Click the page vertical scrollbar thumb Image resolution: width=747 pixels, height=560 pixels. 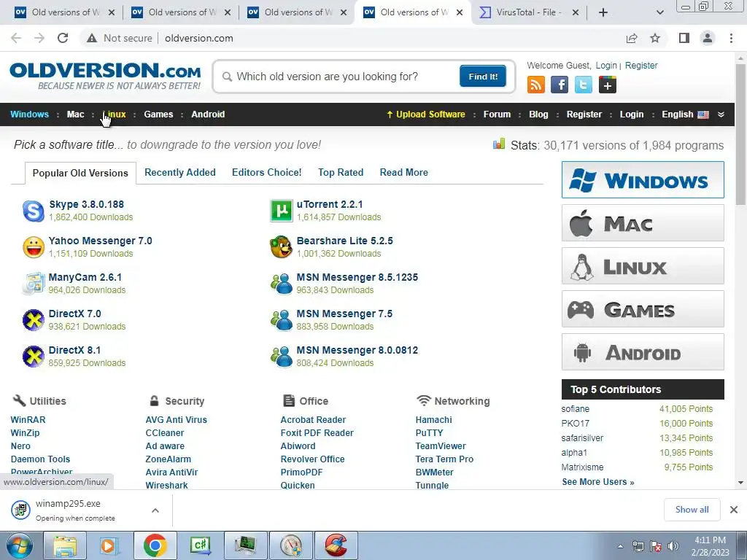coord(741,133)
